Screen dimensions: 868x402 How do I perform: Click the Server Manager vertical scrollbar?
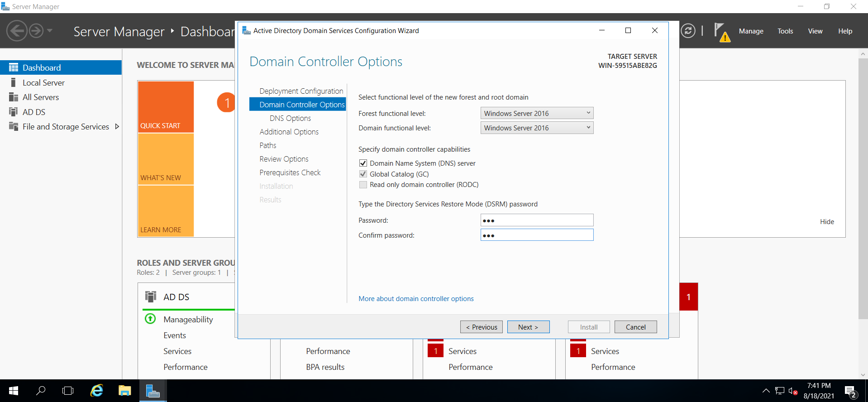(x=863, y=188)
